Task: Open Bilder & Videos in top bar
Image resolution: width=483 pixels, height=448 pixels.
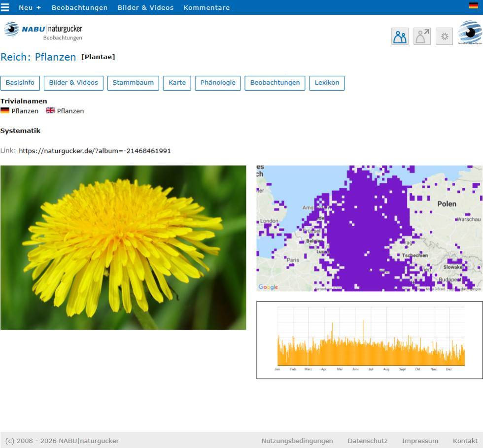Action: (x=145, y=8)
